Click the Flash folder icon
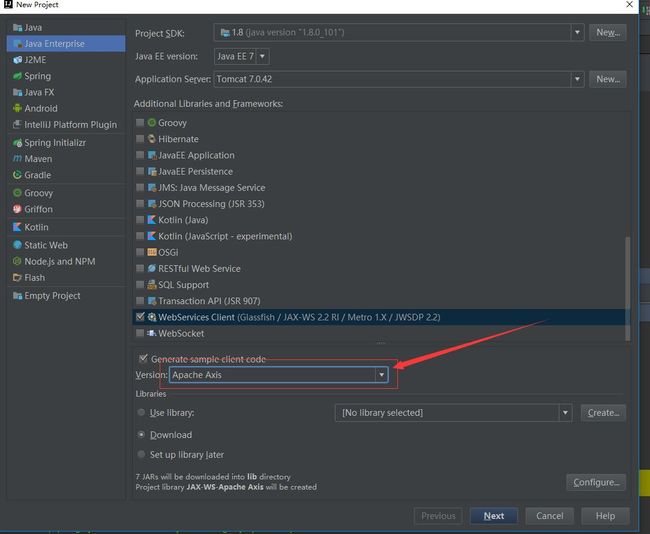 [x=17, y=277]
